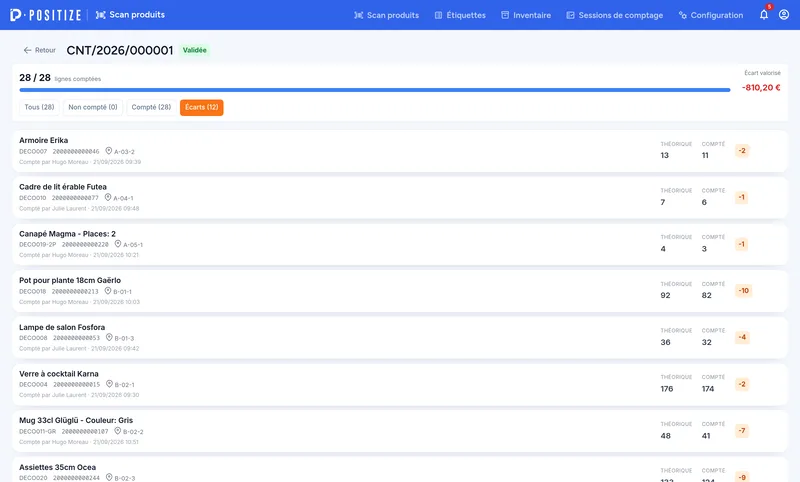Go back with Retour link

click(39, 50)
